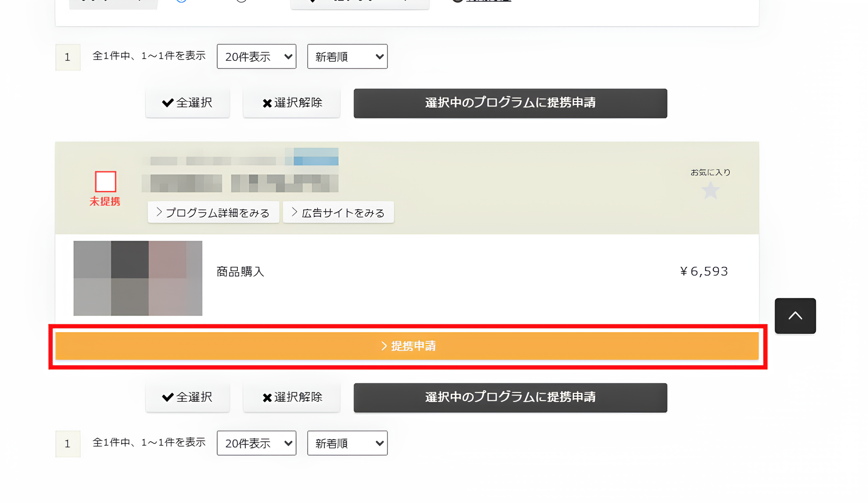This screenshot has height=503, width=868.
Task: Click the orange 提携申請 button
Action: click(x=407, y=346)
